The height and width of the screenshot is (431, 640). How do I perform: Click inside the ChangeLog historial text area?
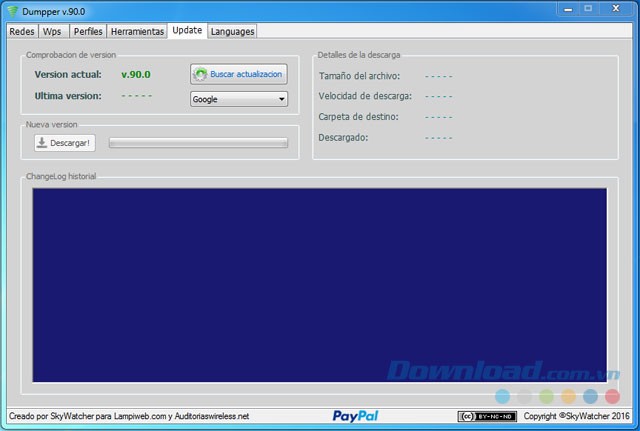(x=319, y=284)
